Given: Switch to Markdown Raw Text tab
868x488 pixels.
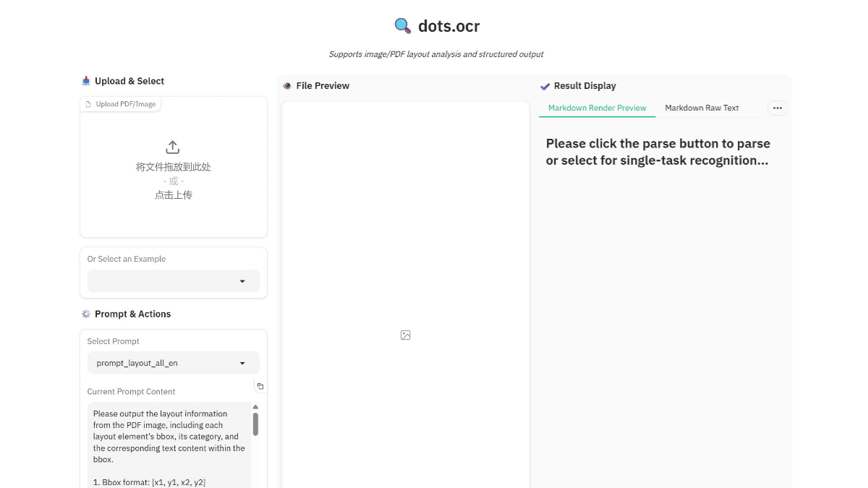Looking at the screenshot, I should coord(702,108).
